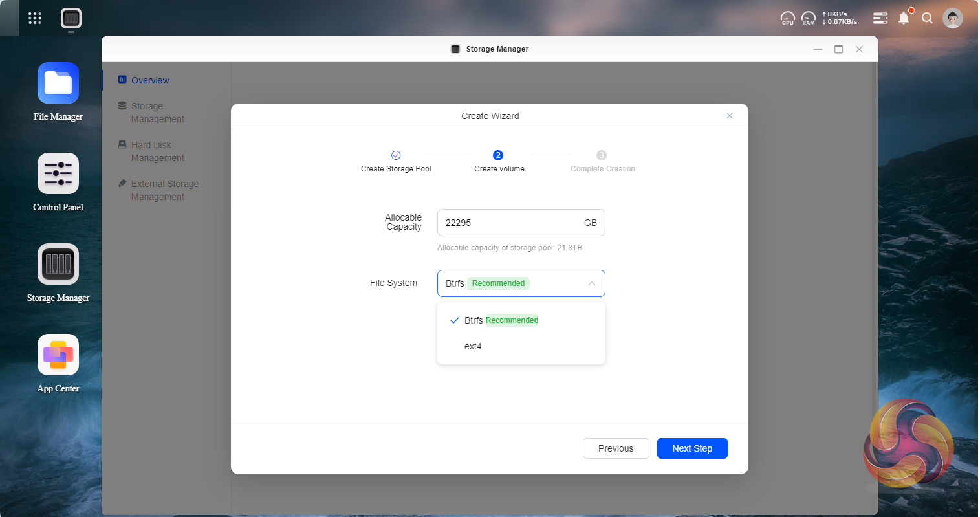Click the Previous button
Screen dimensions: 980x517
pyautogui.click(x=615, y=448)
